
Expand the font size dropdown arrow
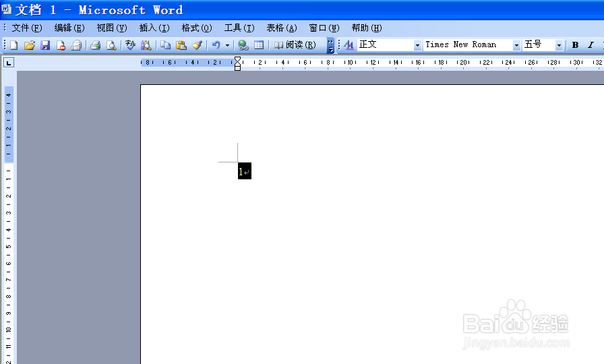(x=559, y=45)
